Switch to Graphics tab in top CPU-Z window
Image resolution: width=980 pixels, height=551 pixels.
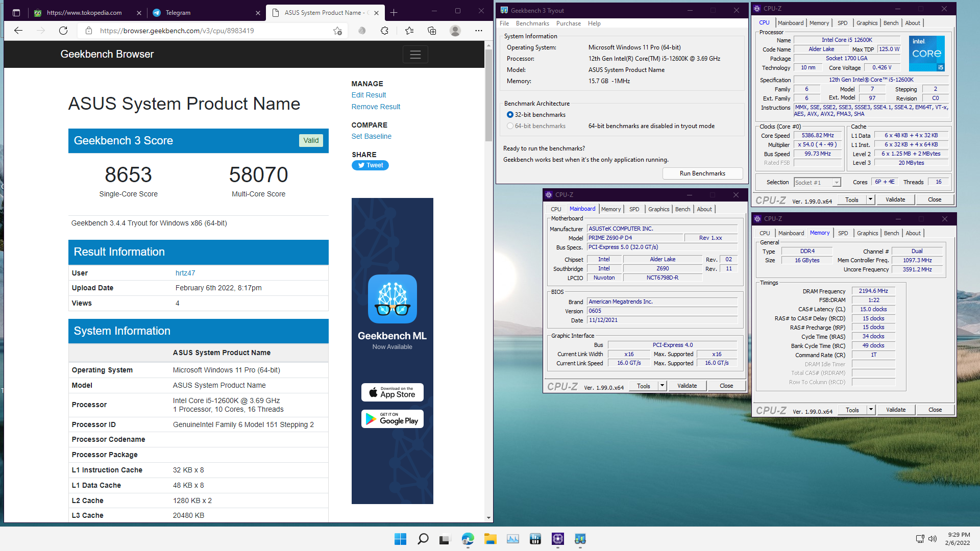click(867, 23)
